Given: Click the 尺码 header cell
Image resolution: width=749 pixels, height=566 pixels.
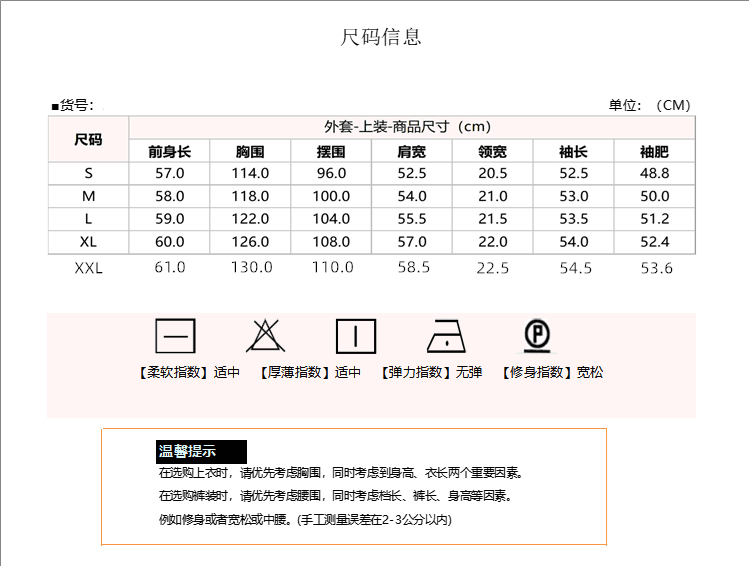Looking at the screenshot, I should tap(88, 139).
